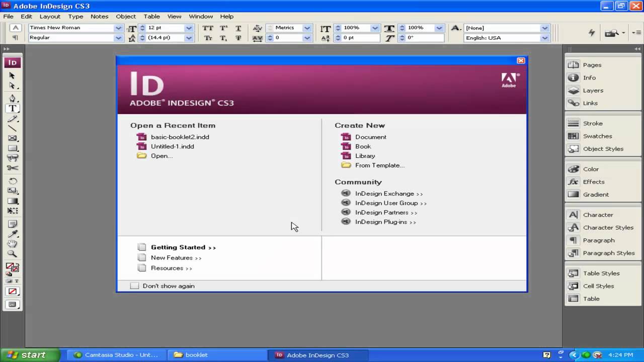Viewport: 644px width, 362px height.
Task: Select the Rectangle tool
Action: pos(13,148)
